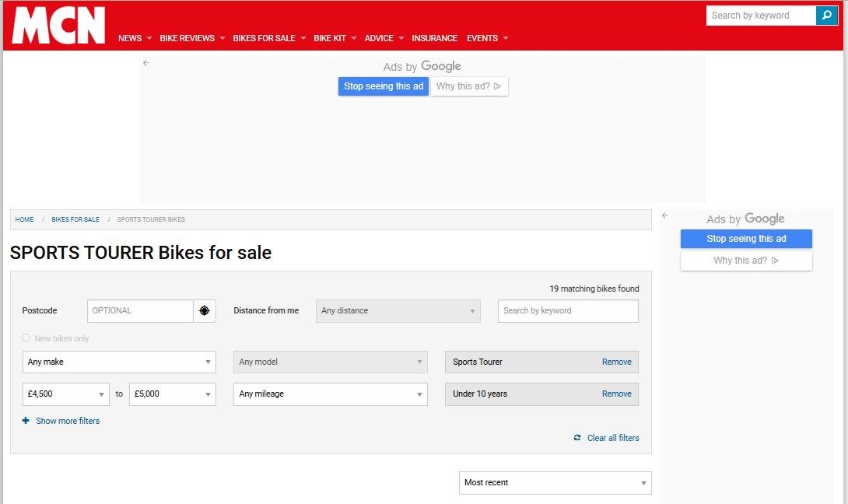Use the locate-me crosshair icon beside postcode
The height and width of the screenshot is (504, 848).
coord(205,311)
